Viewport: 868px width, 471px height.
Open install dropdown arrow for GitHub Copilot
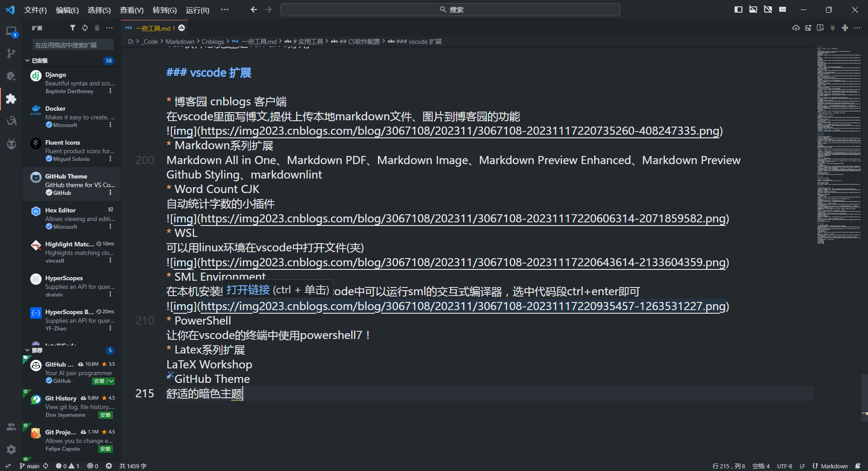point(111,381)
